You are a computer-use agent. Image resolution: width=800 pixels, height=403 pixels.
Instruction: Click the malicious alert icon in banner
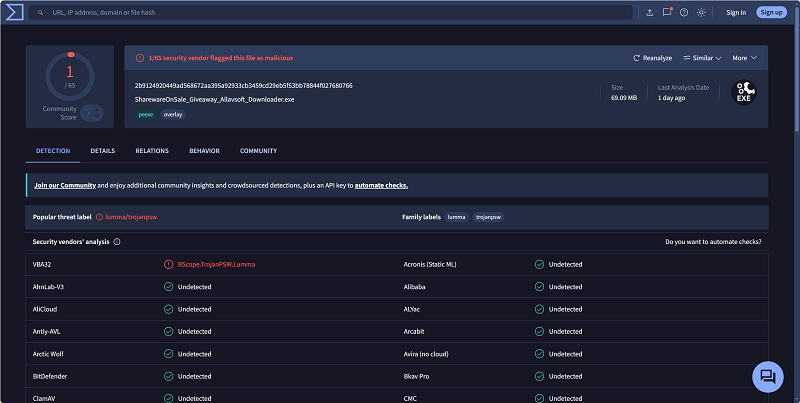tap(140, 58)
